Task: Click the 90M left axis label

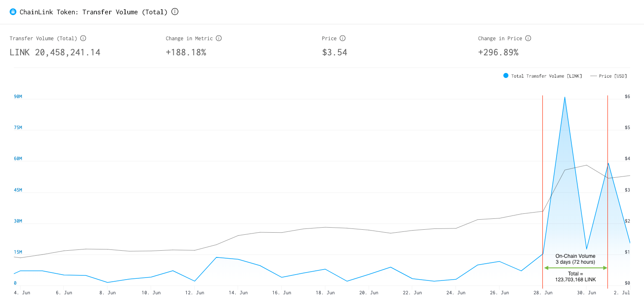Action: tap(18, 97)
